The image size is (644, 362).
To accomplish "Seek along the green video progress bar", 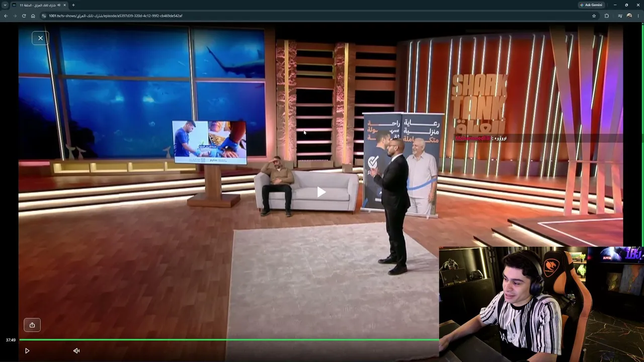I will (x=229, y=340).
